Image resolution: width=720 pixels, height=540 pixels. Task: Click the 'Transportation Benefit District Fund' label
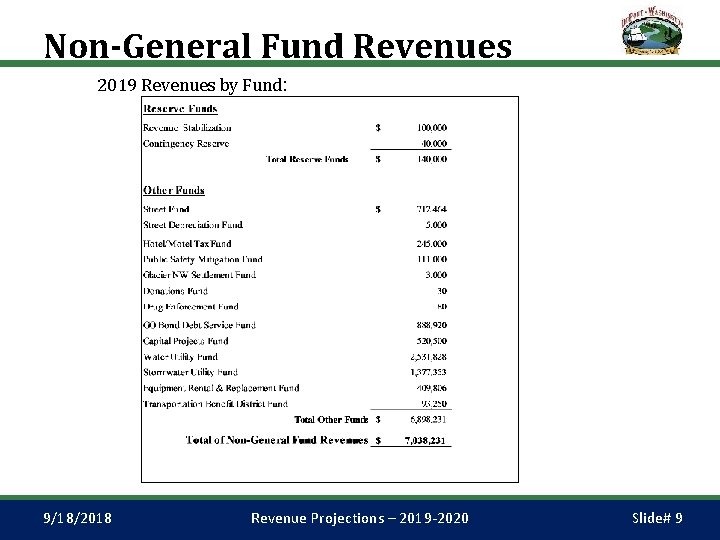pyautogui.click(x=215, y=404)
